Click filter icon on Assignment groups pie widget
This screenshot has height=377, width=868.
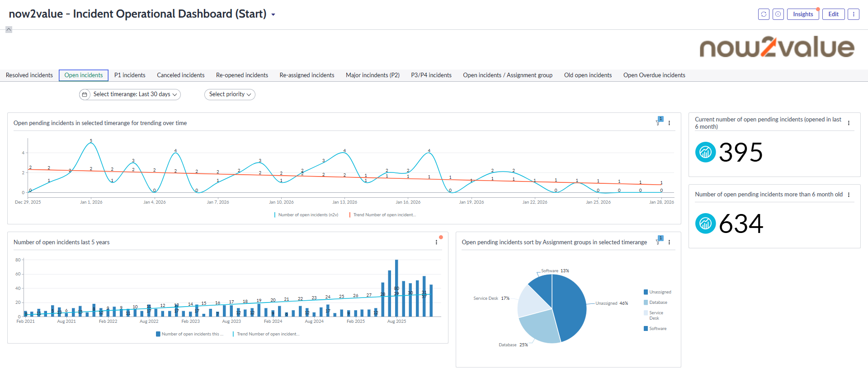659,241
